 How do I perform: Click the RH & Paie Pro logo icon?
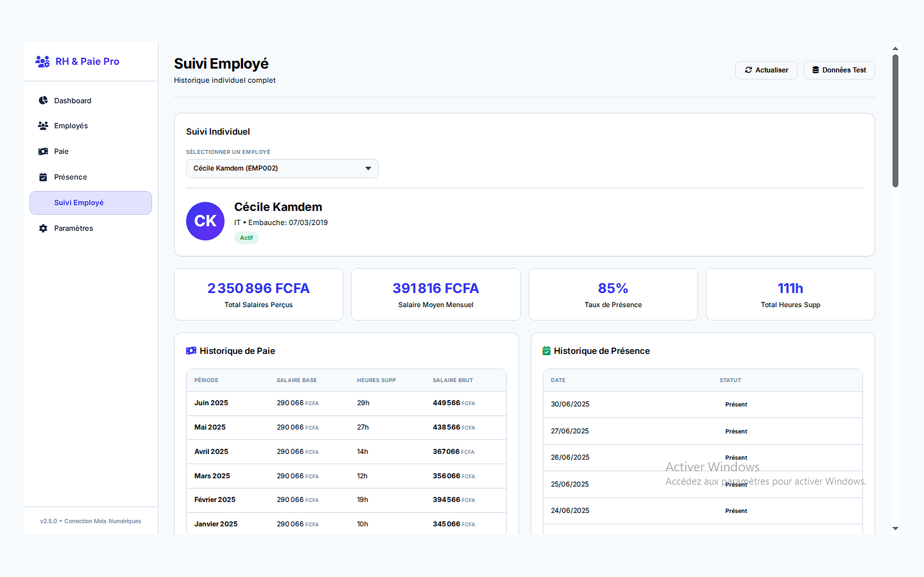(42, 61)
